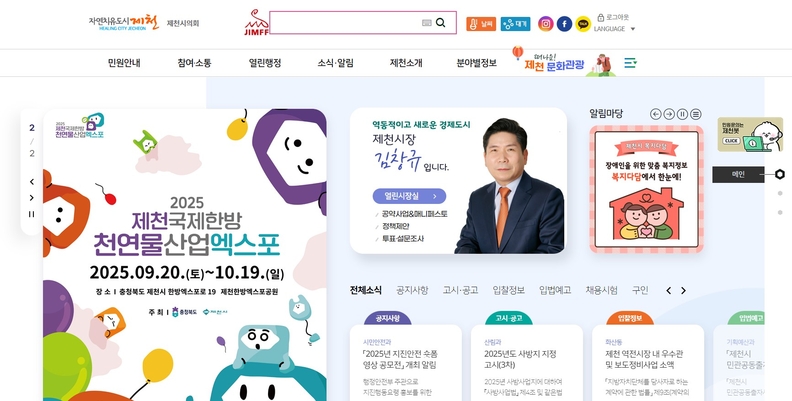Pause the main poster slideshow
792x401 pixels.
click(32, 214)
